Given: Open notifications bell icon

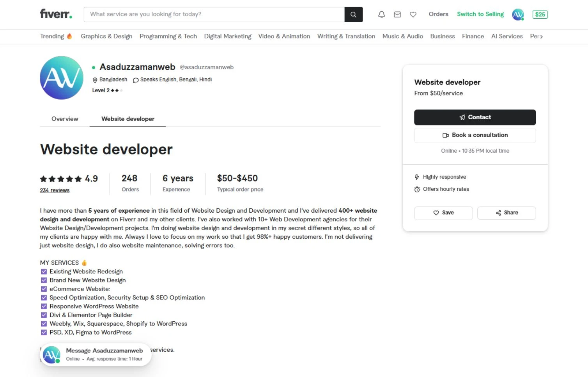Looking at the screenshot, I should (x=382, y=14).
